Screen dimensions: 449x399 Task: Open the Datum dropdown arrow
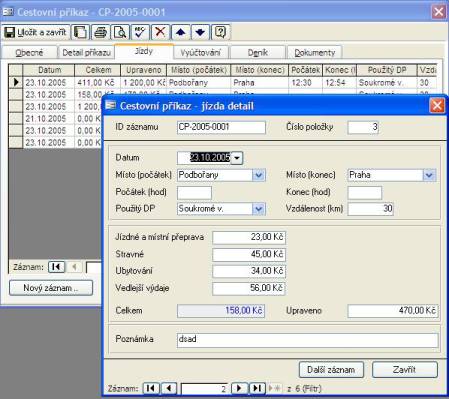[x=237, y=158]
